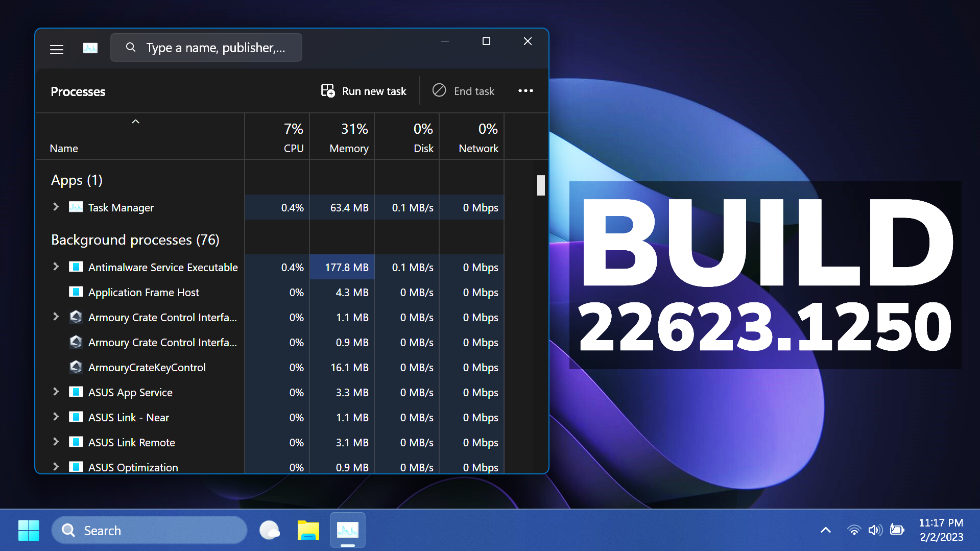Click the battery icon in the system tray
This screenshot has width=980, height=551.
pyautogui.click(x=898, y=530)
